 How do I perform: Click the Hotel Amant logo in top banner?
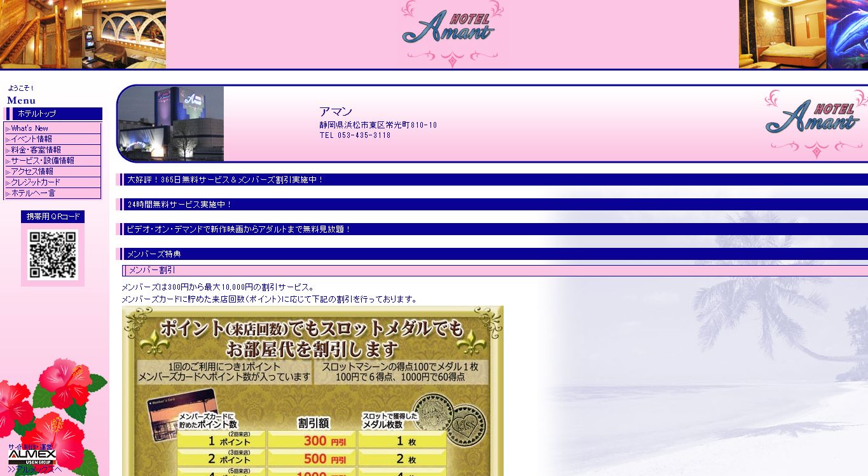coord(452,34)
